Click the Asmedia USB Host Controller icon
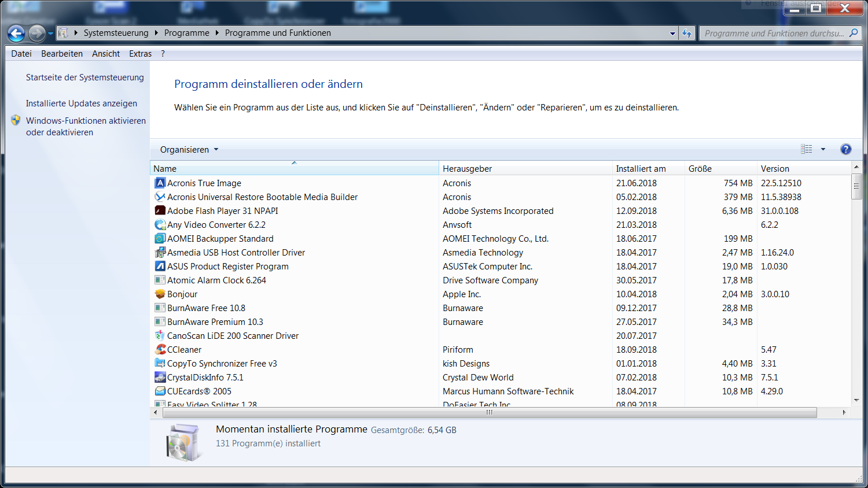This screenshot has width=868, height=488. click(160, 252)
